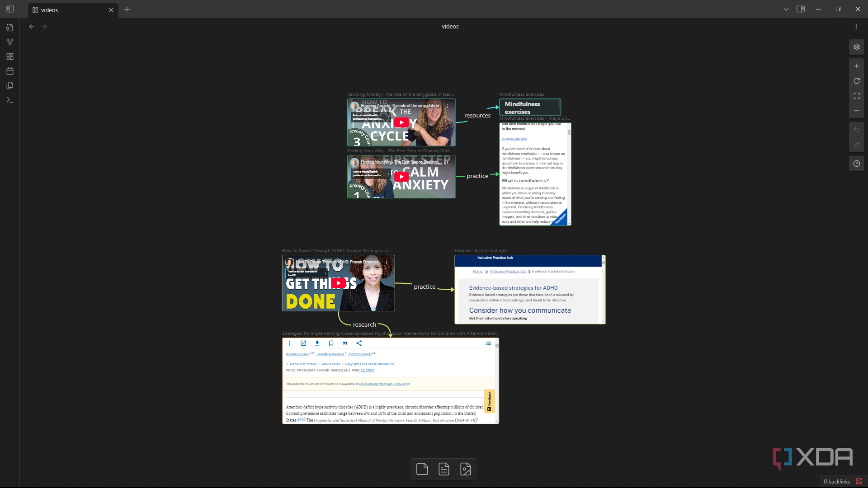Click 'practice' label near Mayo Clinic card
The width and height of the screenshot is (868, 488).
(477, 176)
